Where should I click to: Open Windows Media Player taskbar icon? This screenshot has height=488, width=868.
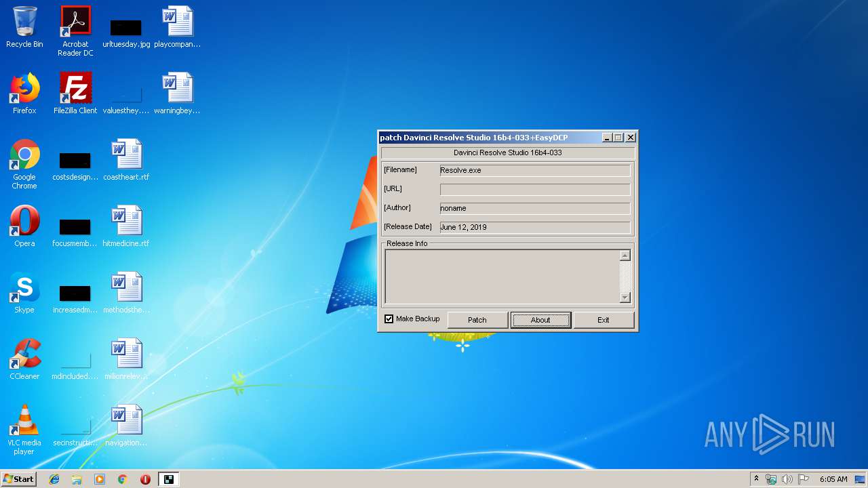[100, 479]
